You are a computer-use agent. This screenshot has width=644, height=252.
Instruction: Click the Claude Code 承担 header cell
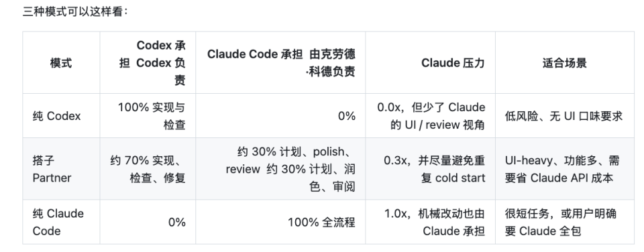[x=280, y=63]
